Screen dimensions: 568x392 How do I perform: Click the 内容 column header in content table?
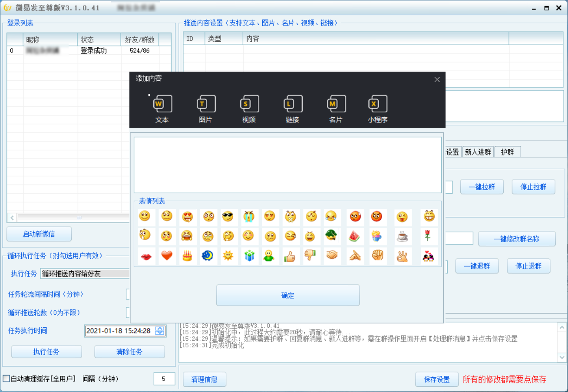[x=376, y=39]
